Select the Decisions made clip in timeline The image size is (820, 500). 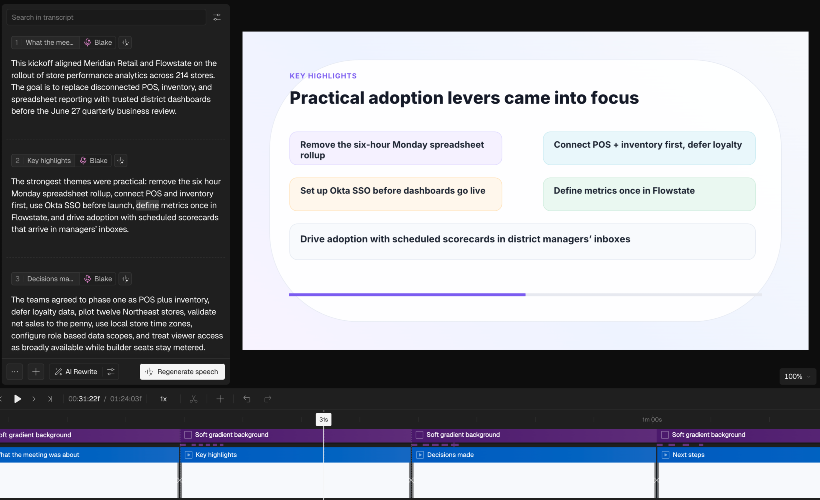pyautogui.click(x=534, y=455)
